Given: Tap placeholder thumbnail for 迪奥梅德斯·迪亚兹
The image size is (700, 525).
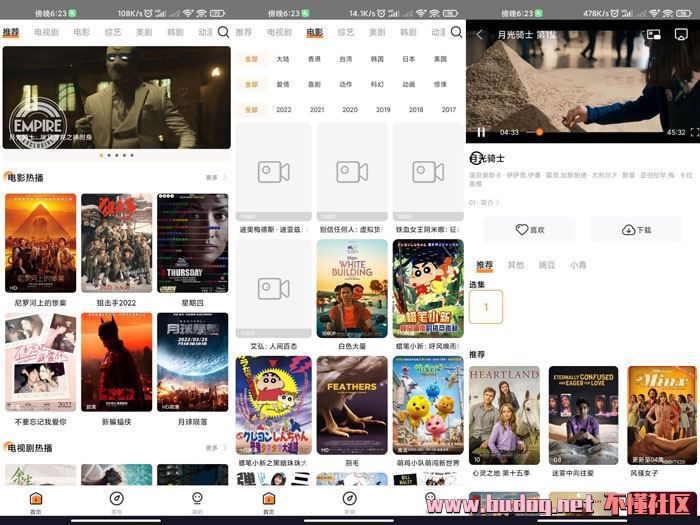Looking at the screenshot, I should (273, 172).
